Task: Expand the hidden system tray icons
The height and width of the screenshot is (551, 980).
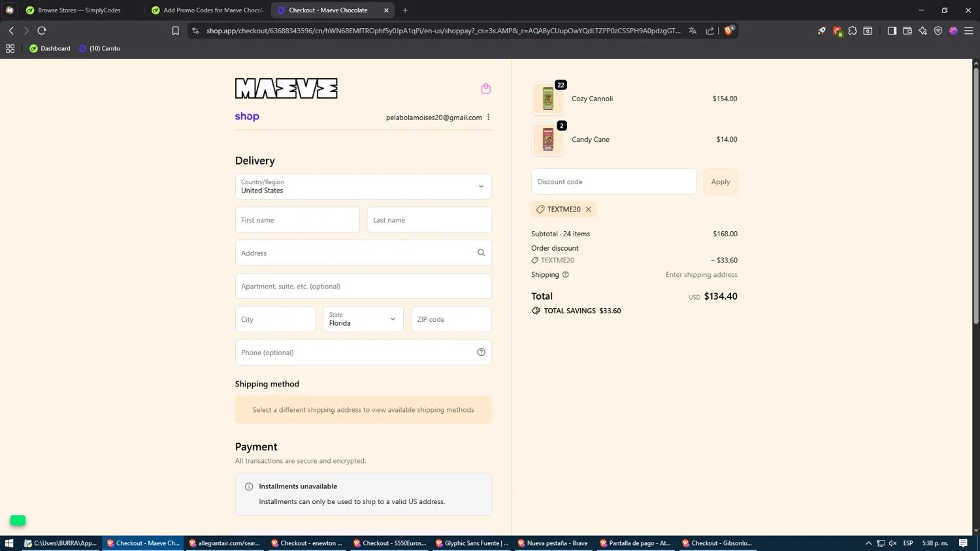Action: coord(868,543)
